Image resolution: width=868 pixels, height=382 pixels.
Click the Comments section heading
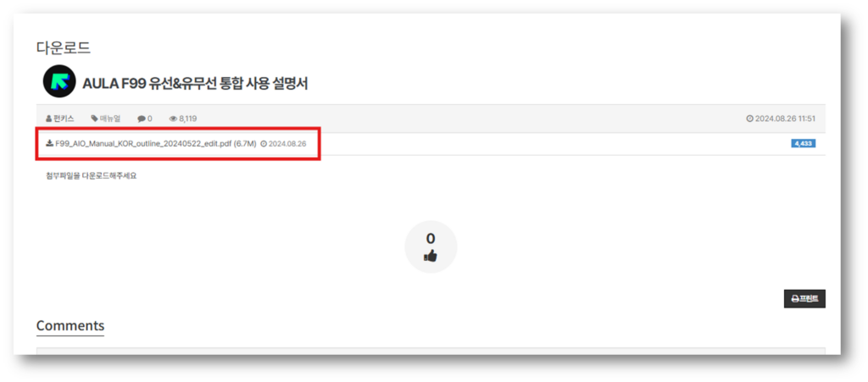70,325
